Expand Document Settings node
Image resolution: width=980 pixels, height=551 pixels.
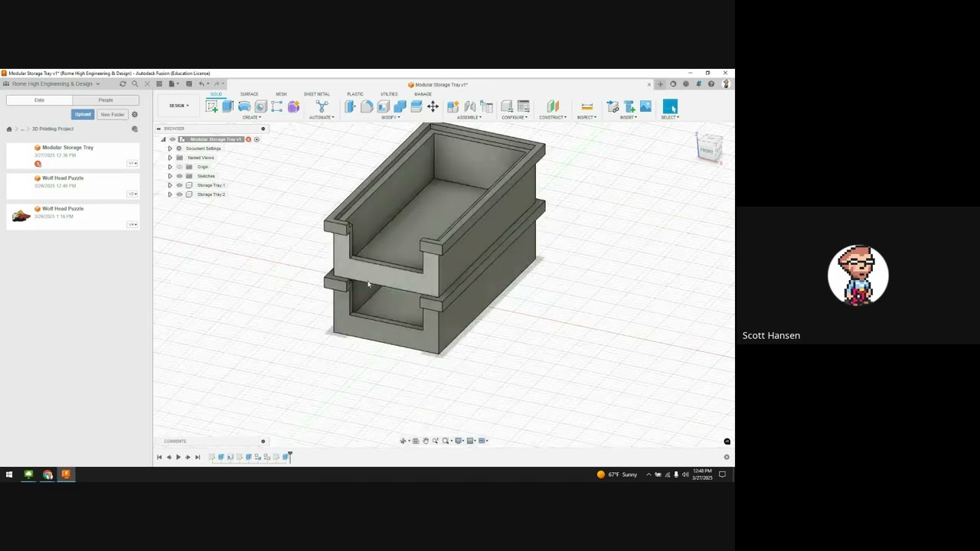click(x=170, y=148)
